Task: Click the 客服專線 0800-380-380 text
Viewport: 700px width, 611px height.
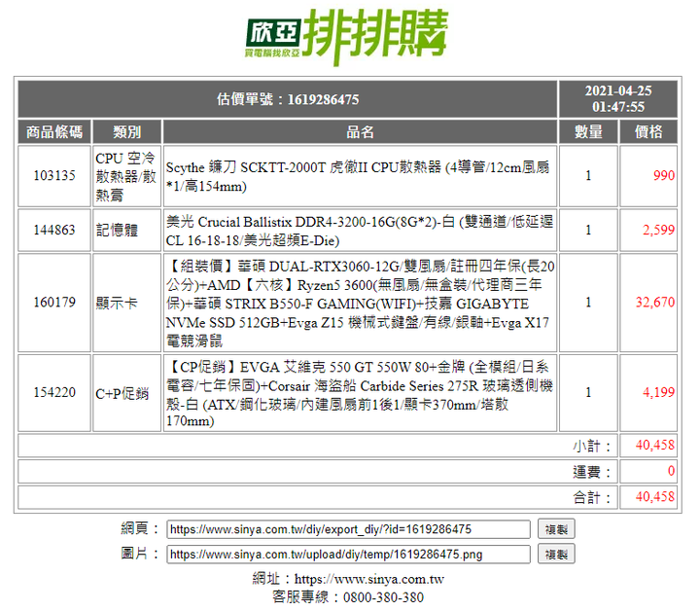Action: [348, 597]
